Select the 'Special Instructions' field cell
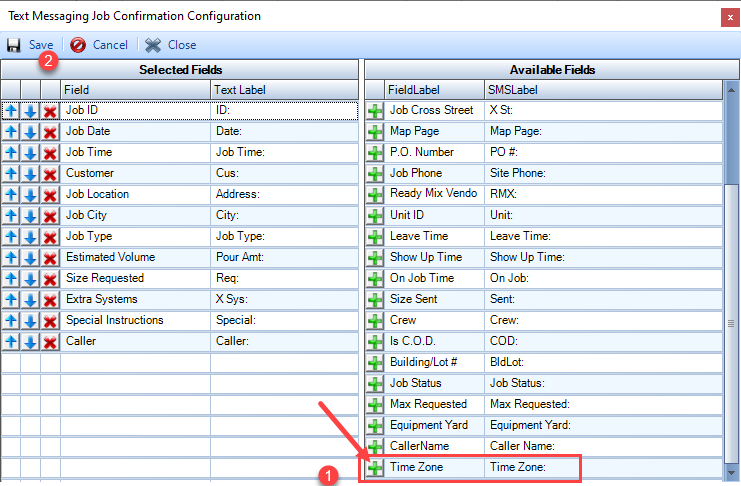The image size is (741, 486). tap(136, 321)
